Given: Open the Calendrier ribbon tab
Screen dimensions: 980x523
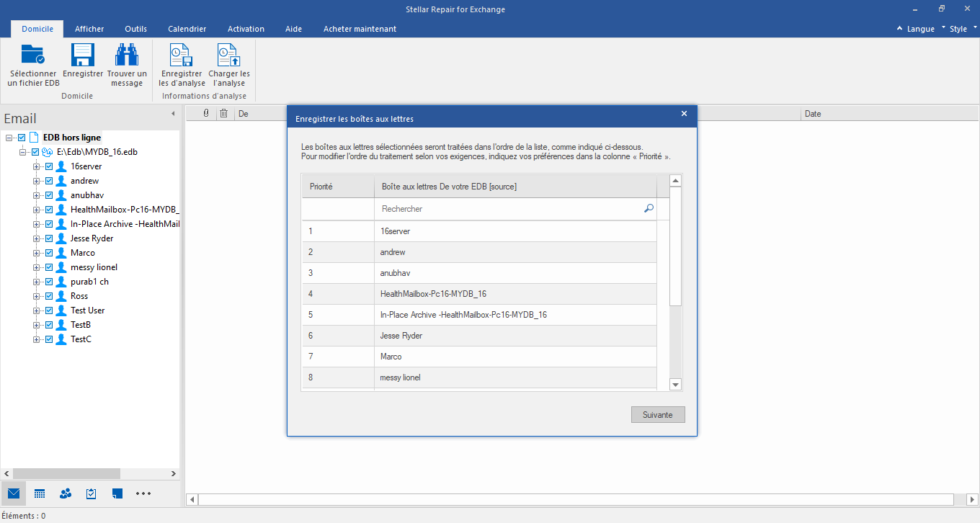Looking at the screenshot, I should click(x=187, y=29).
